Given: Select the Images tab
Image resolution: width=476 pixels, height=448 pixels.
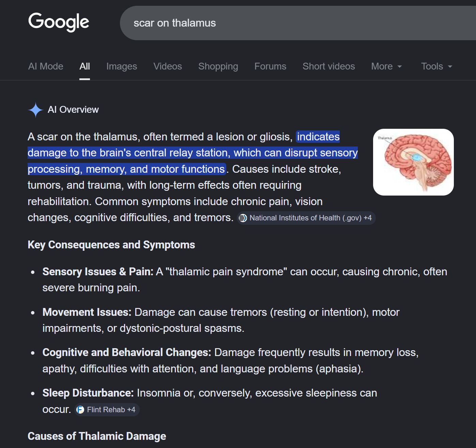Looking at the screenshot, I should [x=122, y=66].
